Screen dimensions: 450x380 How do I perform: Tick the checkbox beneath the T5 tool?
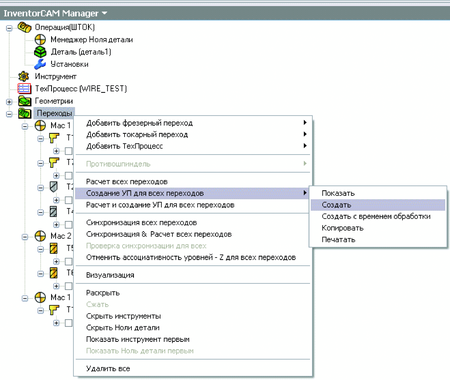pyautogui.click(x=68, y=261)
